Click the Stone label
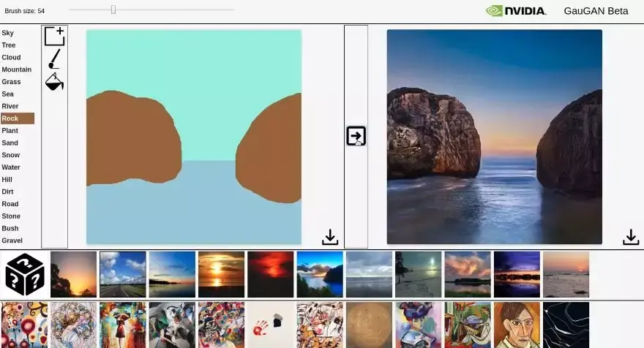The image size is (644, 348). pos(11,216)
